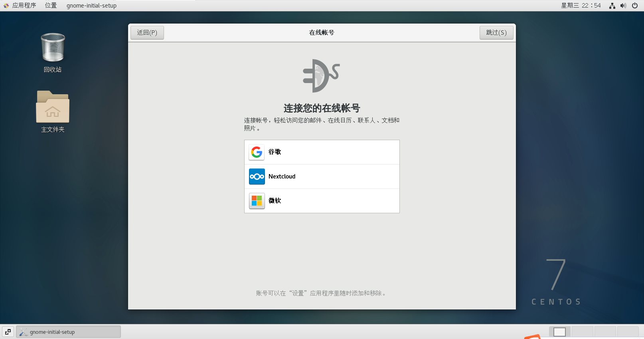
Task: Click the Microsoft logo icon
Action: (x=257, y=201)
